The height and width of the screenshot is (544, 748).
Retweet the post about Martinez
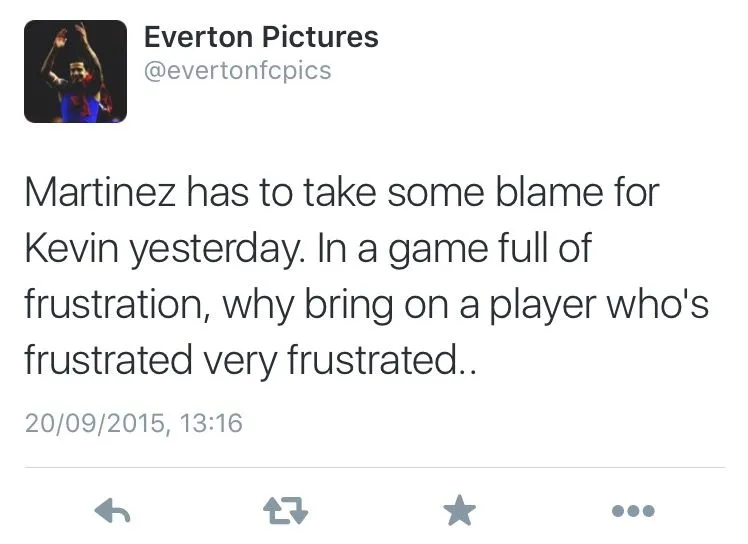(286, 511)
